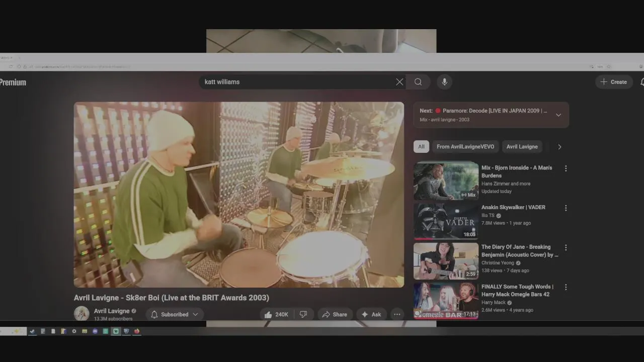Open the Create menu button
644x362 pixels.
tap(614, 82)
